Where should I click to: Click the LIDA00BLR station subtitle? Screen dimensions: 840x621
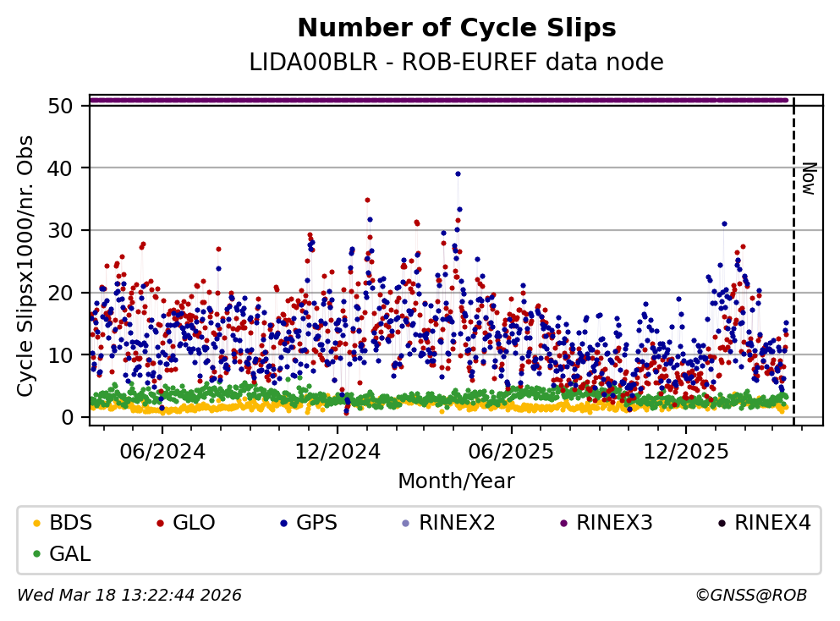click(x=456, y=63)
